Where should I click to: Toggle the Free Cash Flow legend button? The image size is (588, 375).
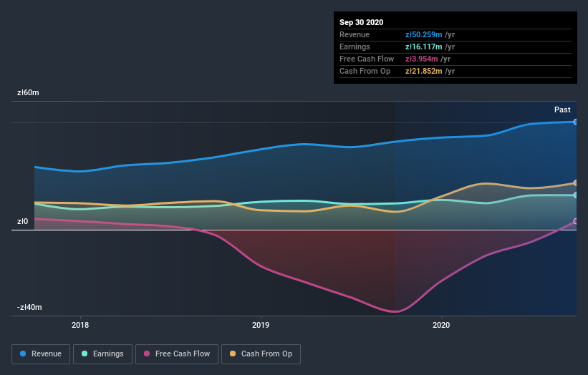coord(177,354)
